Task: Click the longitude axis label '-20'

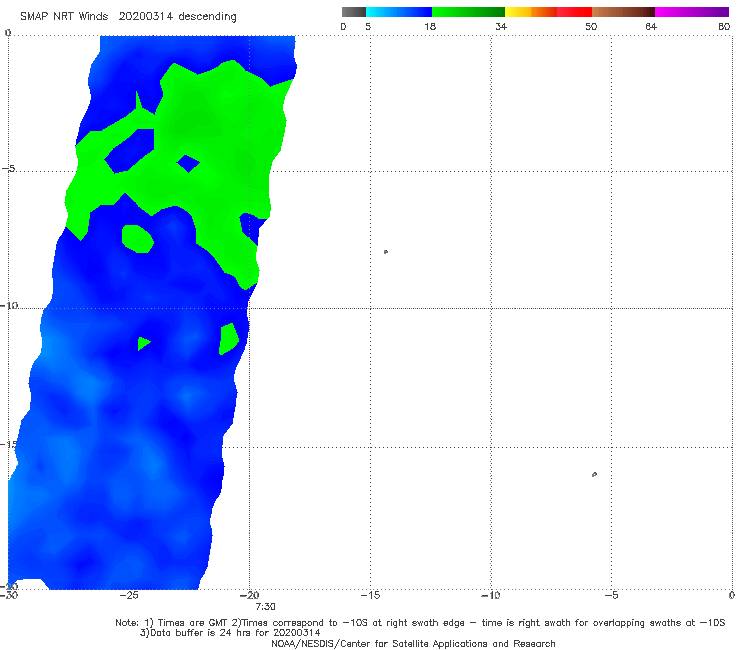Action: (249, 595)
